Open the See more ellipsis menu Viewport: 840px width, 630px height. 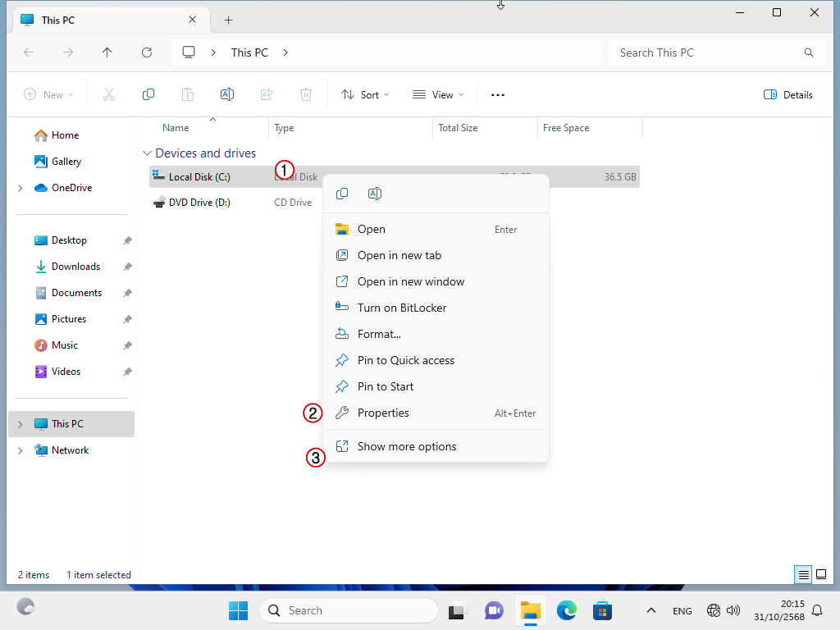498,95
